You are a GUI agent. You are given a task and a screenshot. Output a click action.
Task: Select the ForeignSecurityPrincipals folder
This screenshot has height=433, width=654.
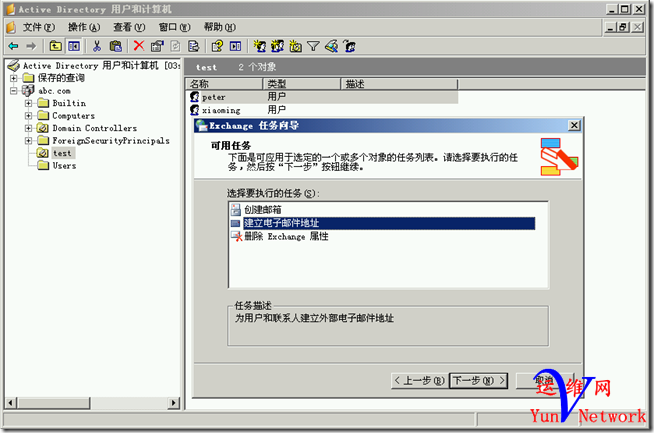pyautogui.click(x=111, y=141)
